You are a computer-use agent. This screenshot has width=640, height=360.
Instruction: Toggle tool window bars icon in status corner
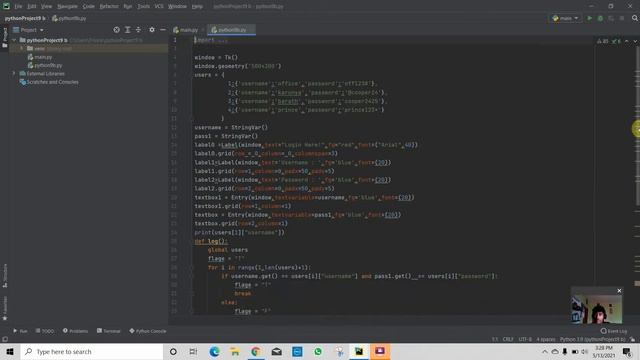pyautogui.click(x=5, y=339)
